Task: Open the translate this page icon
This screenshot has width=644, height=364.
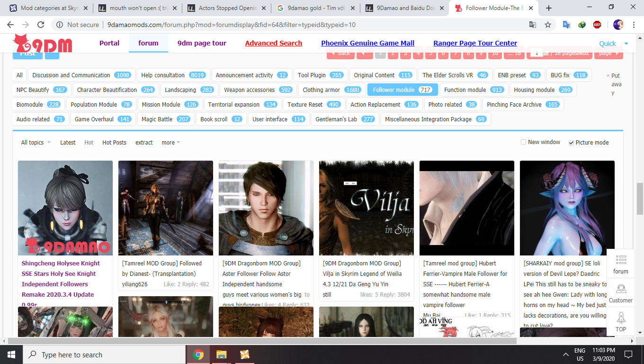Action: (533, 25)
